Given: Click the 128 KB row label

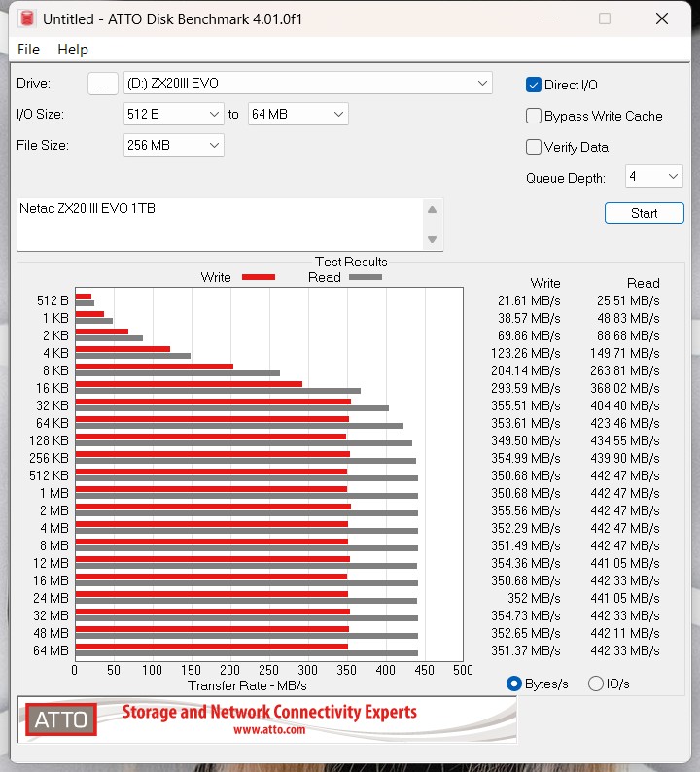Looking at the screenshot, I should pos(49,440).
